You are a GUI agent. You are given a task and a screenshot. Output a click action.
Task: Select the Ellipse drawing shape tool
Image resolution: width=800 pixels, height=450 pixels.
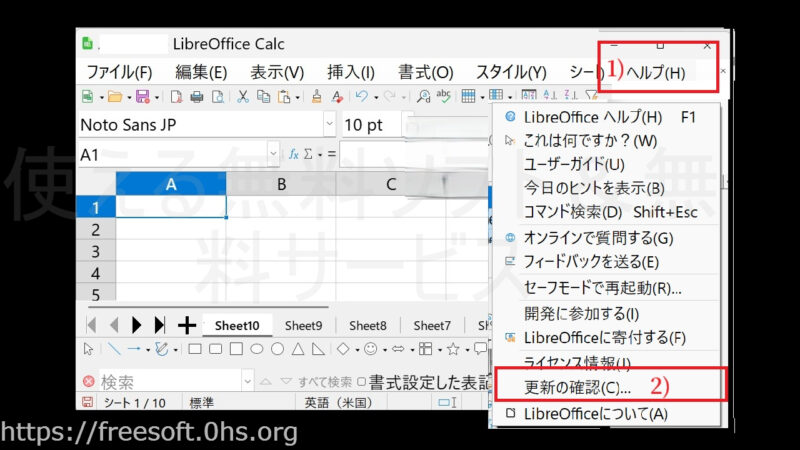pyautogui.click(x=255, y=349)
